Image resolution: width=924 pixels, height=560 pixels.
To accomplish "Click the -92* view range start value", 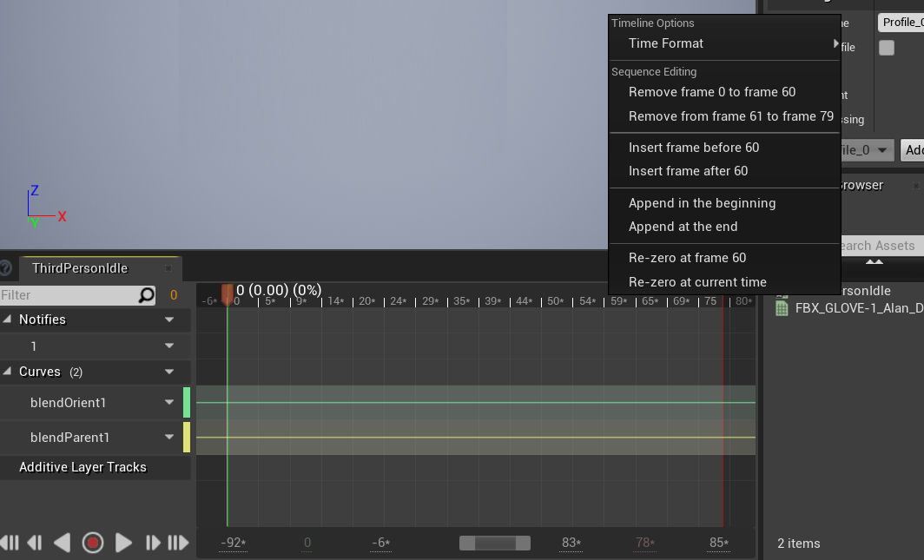I will pyautogui.click(x=233, y=543).
